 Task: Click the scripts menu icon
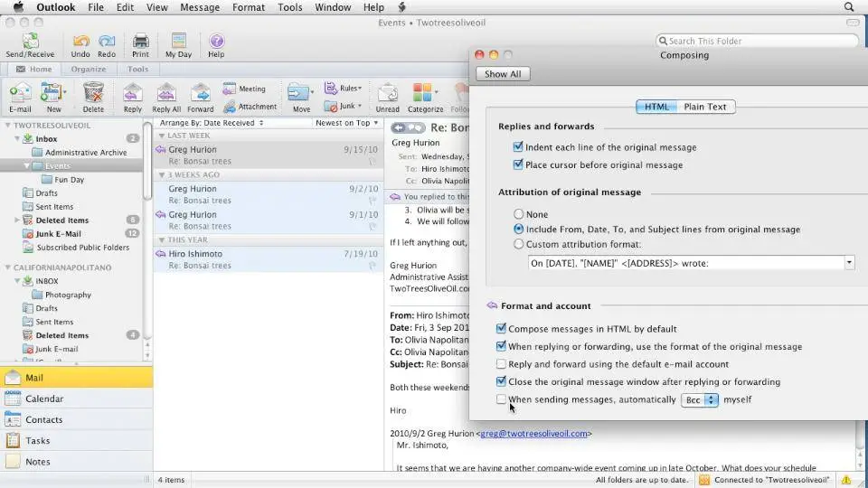point(401,7)
